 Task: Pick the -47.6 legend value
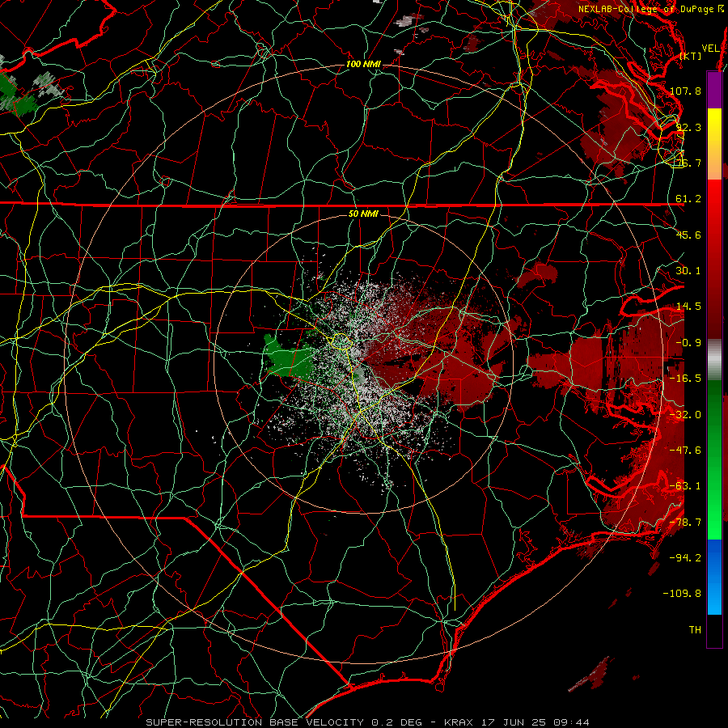pos(685,451)
